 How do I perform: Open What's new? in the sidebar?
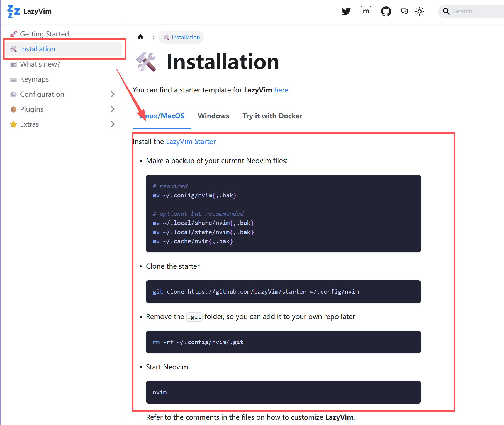tap(40, 64)
